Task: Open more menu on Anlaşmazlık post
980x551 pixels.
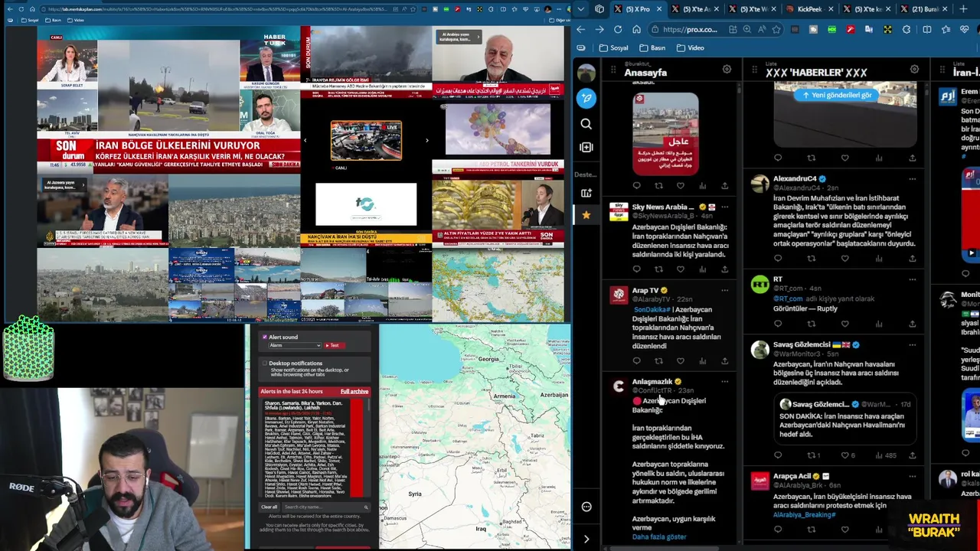Action: pyautogui.click(x=725, y=382)
